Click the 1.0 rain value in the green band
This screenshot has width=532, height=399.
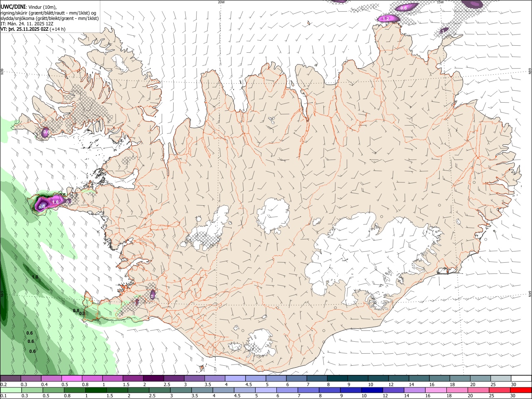pyautogui.click(x=35, y=277)
